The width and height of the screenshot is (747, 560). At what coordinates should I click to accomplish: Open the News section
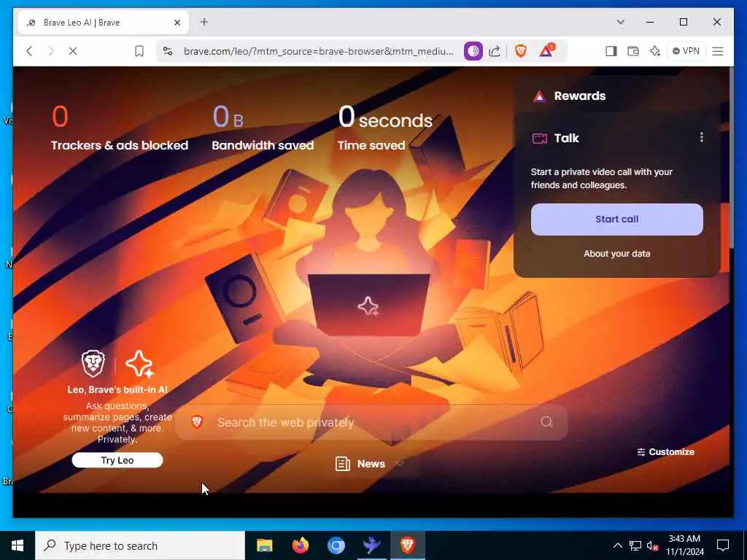pyautogui.click(x=360, y=464)
